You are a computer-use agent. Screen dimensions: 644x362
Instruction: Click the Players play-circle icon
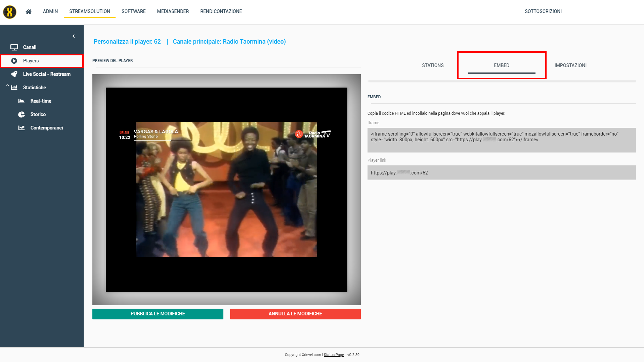14,61
